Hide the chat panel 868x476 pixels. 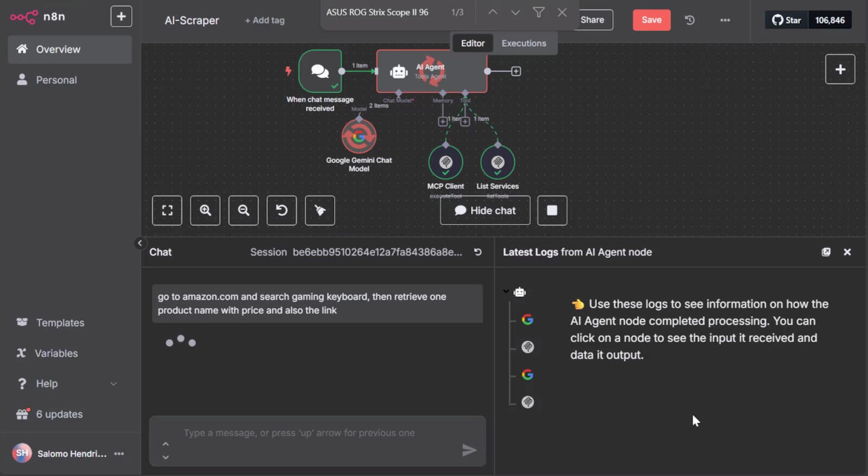click(485, 210)
